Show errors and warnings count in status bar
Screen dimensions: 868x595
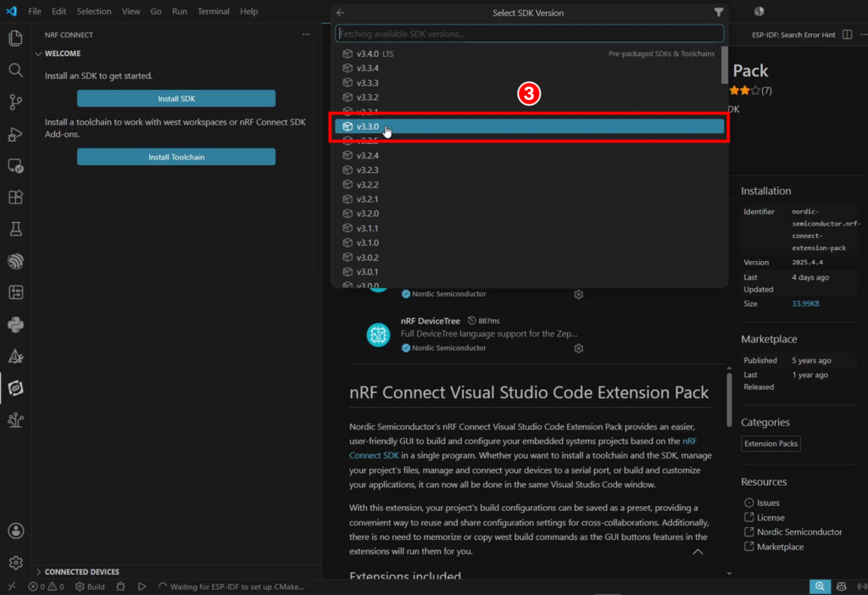pyautogui.click(x=46, y=587)
